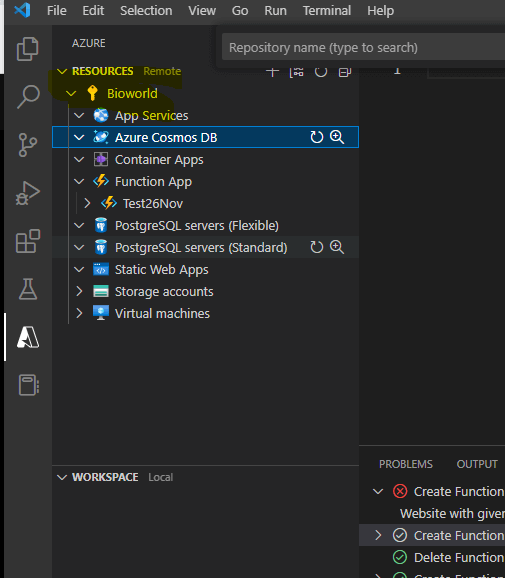Collapse the Bioworld subscription node
505x578 pixels.
click(71, 94)
